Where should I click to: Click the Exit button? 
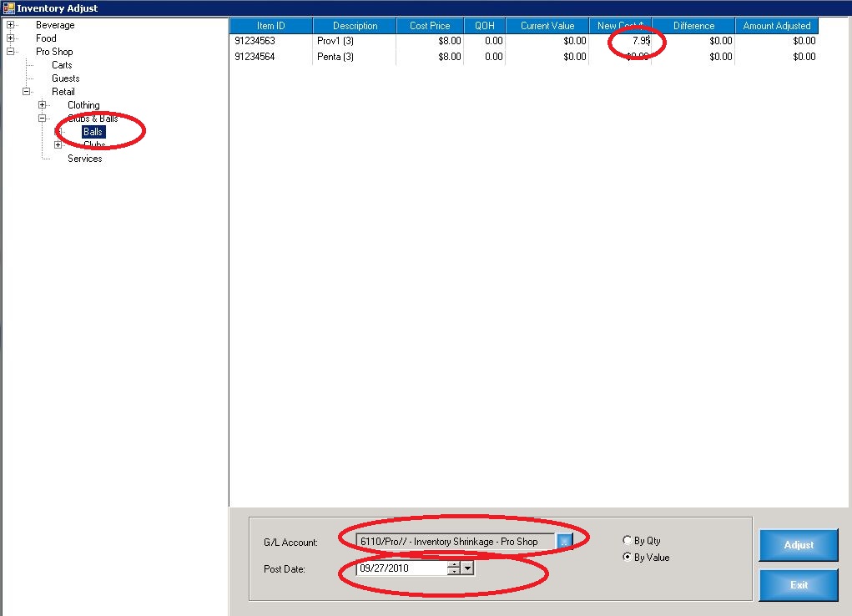pos(799,585)
